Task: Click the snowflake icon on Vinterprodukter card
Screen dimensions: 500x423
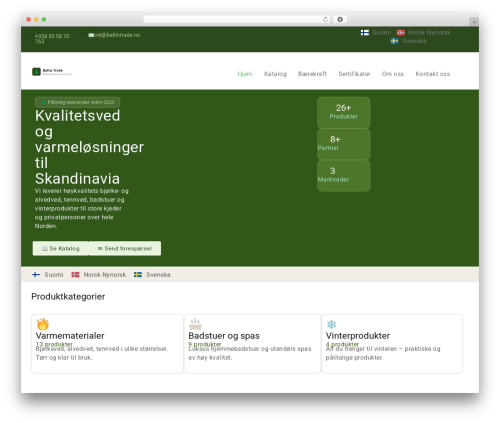Action: tap(331, 324)
